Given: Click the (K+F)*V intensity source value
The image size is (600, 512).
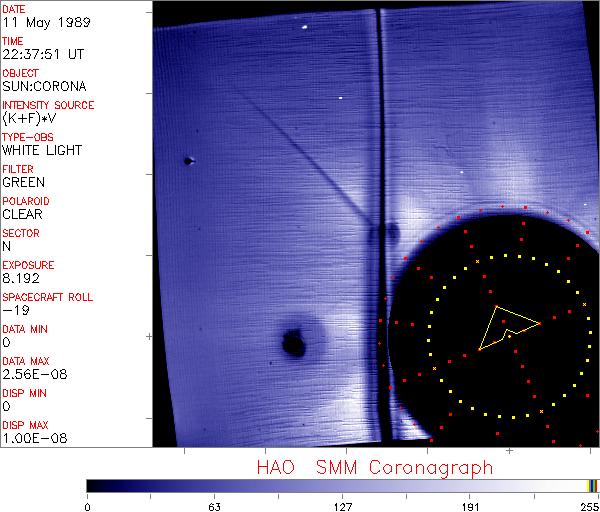Looking at the screenshot, I should 28,118.
